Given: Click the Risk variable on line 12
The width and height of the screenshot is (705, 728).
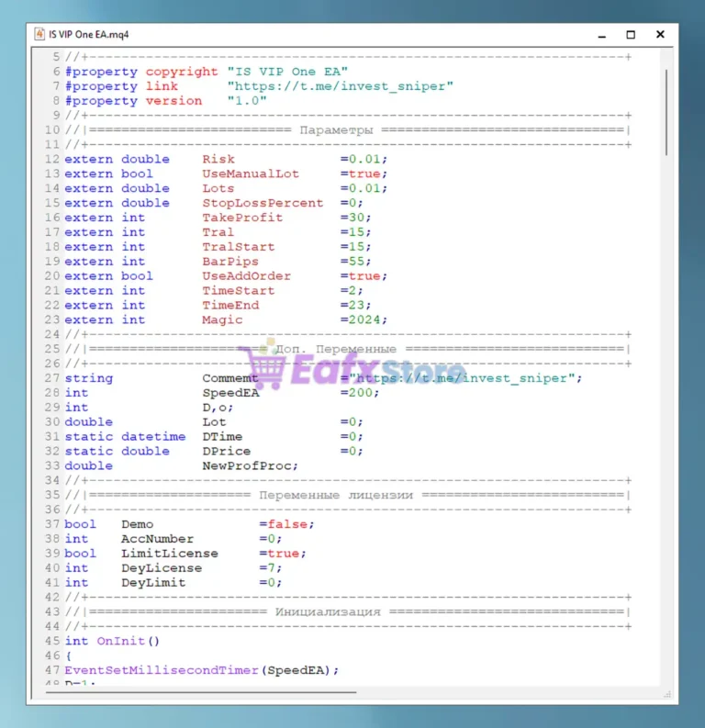Looking at the screenshot, I should [218, 159].
